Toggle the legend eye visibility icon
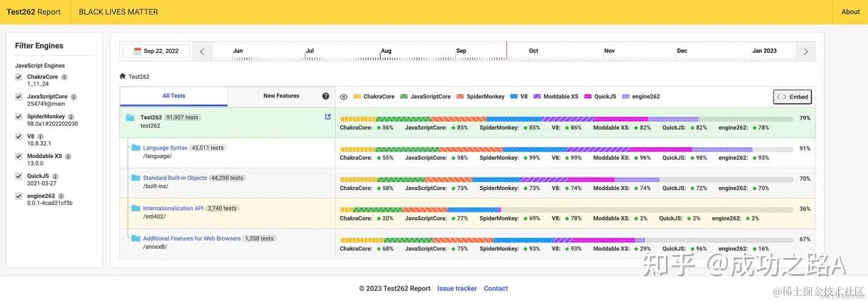The width and height of the screenshot is (868, 301). [344, 97]
